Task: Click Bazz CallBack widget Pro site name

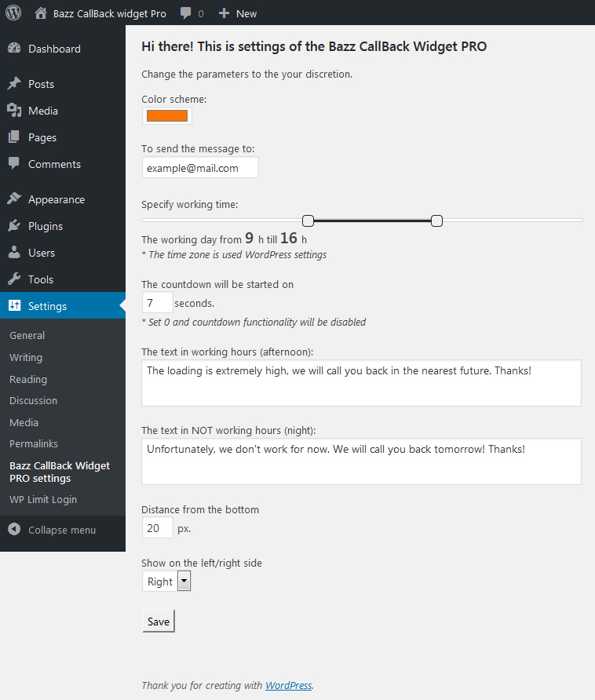Action: (x=109, y=14)
